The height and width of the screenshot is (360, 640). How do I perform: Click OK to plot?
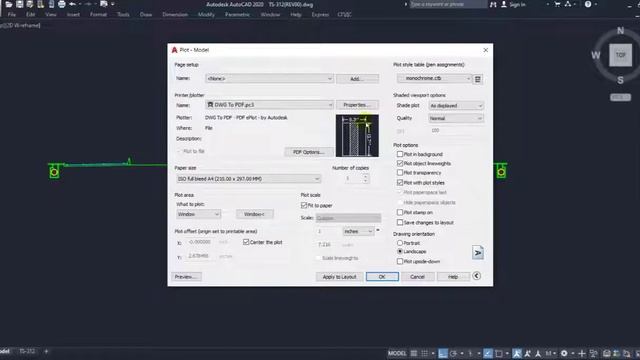(x=382, y=277)
